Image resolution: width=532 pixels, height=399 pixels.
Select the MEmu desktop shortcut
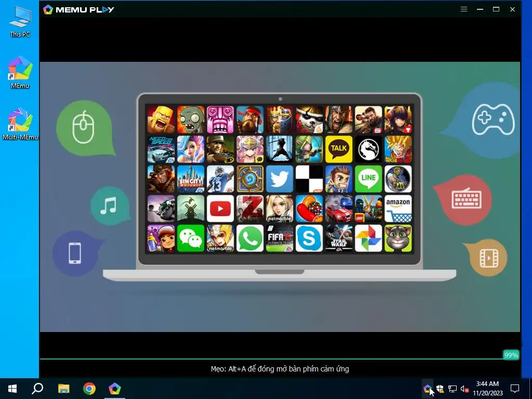coord(20,73)
